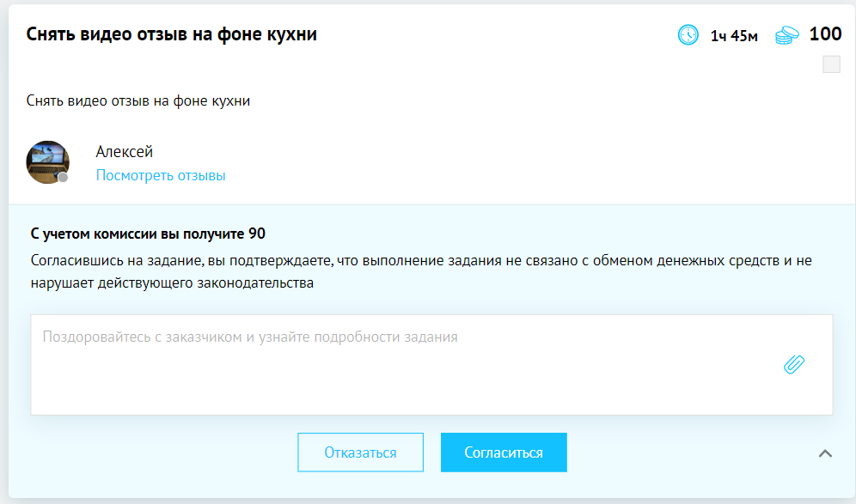The width and height of the screenshot is (856, 504).
Task: Click the reward amount 100
Action: (x=825, y=33)
